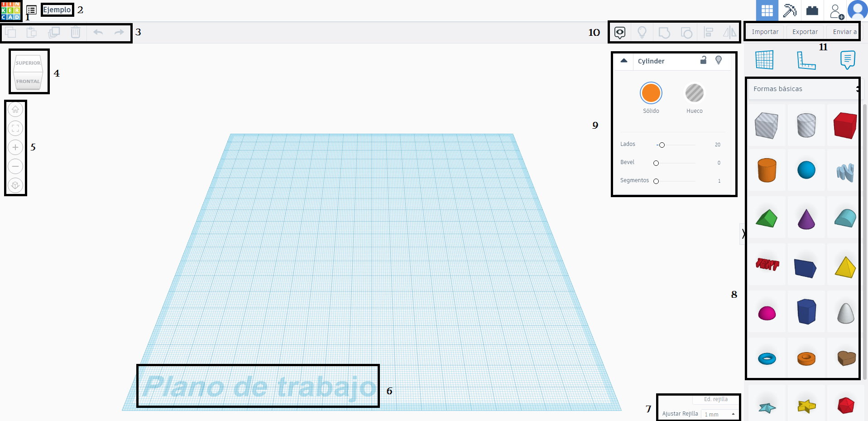Click the Ejemplo design name

[x=57, y=10]
